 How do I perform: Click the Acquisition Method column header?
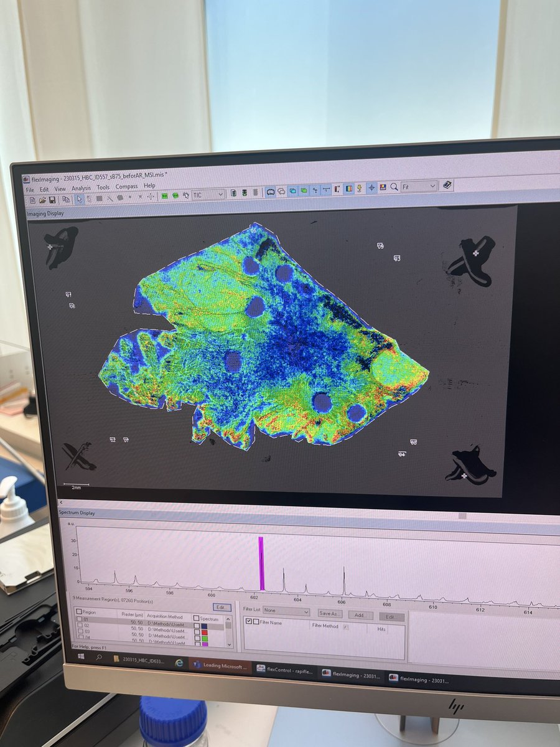164,616
